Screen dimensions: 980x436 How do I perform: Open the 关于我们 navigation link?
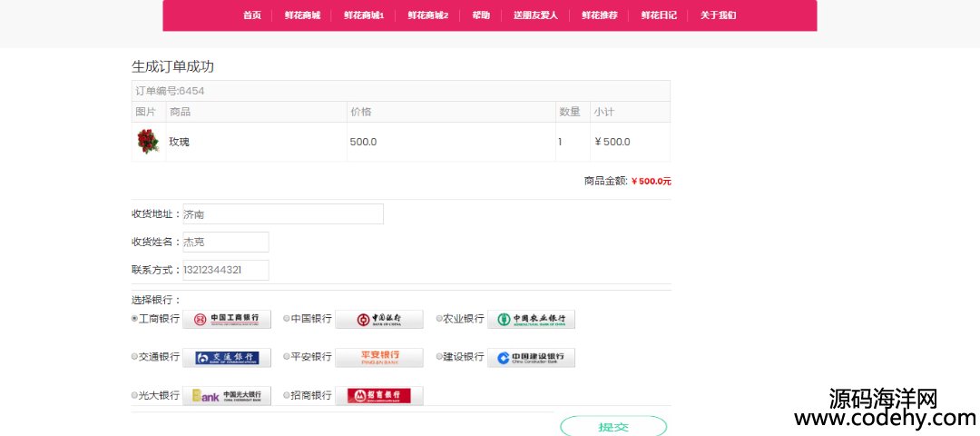[718, 15]
